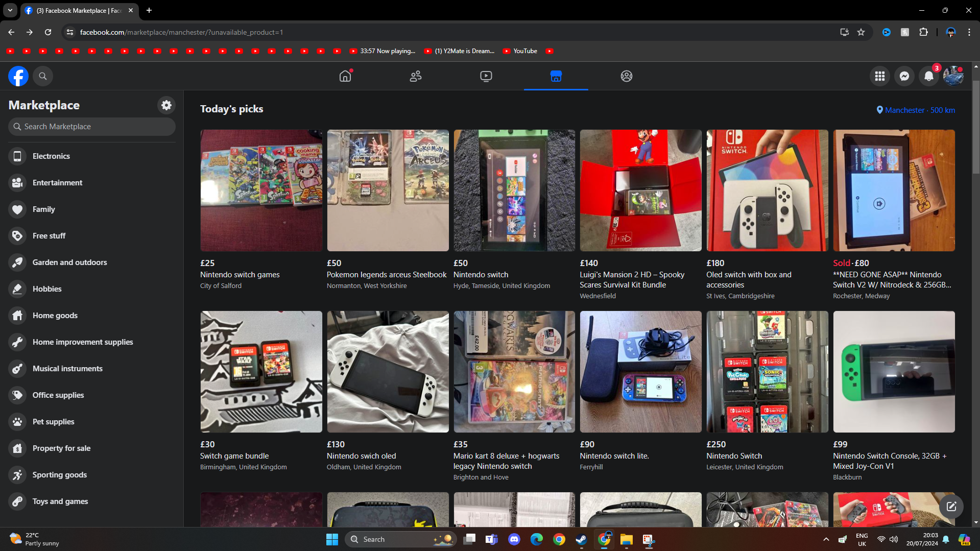Click the Search Marketplace field
The height and width of the screenshot is (551, 980).
92,127
